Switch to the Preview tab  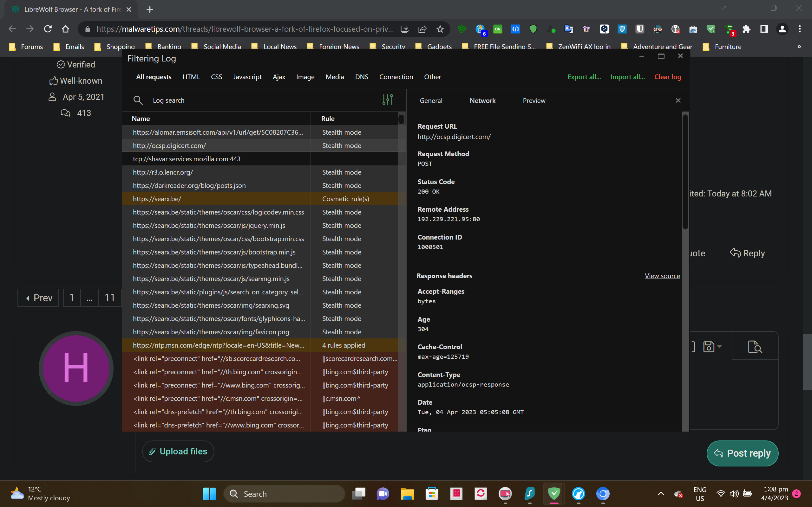point(534,100)
